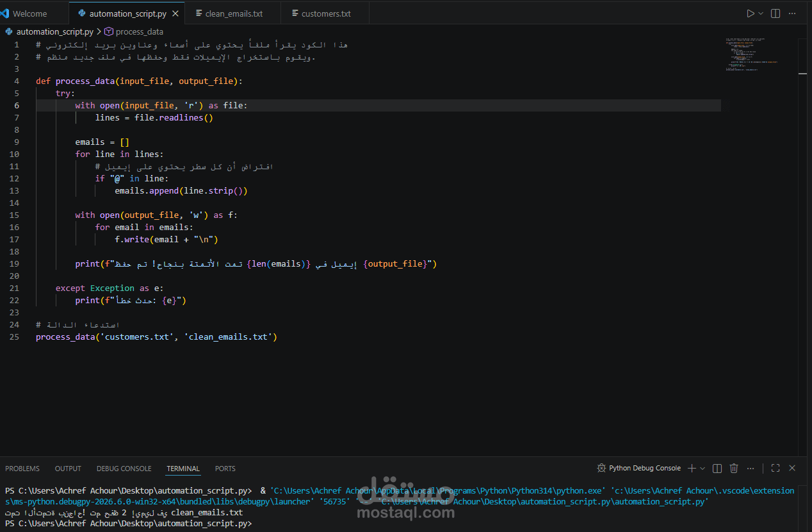812x532 pixels.
Task: Open the clean_emails.txt tab
Action: (x=234, y=13)
